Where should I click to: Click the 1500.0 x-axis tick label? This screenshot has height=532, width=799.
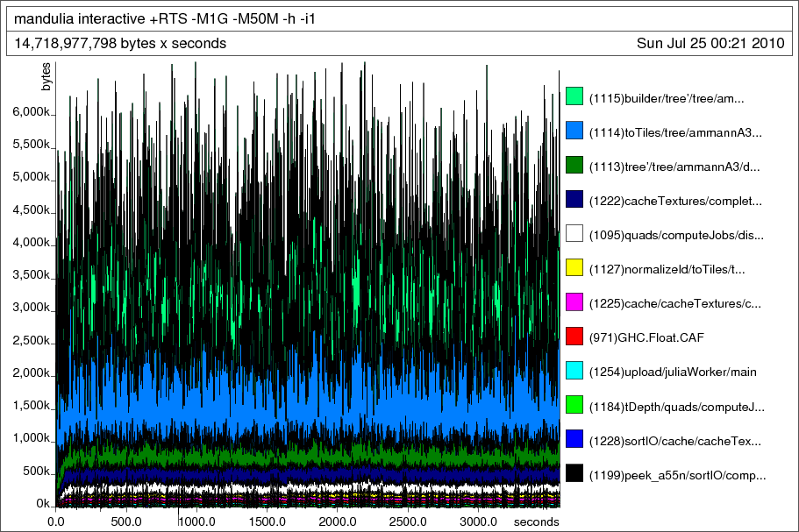(267, 521)
